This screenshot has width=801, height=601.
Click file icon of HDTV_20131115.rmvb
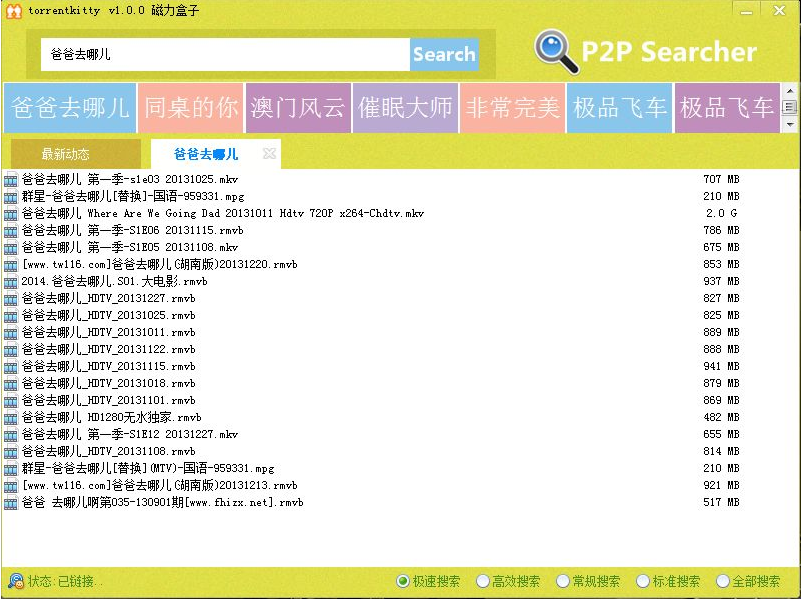pos(11,367)
